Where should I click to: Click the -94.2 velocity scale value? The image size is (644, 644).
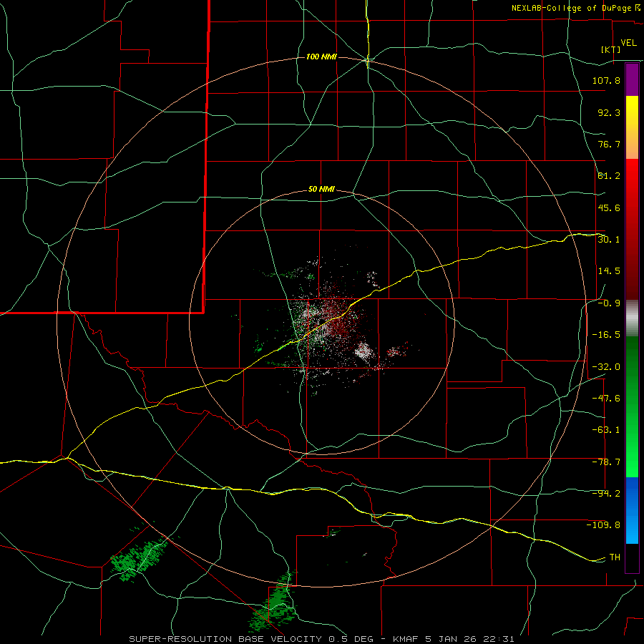tap(606, 493)
